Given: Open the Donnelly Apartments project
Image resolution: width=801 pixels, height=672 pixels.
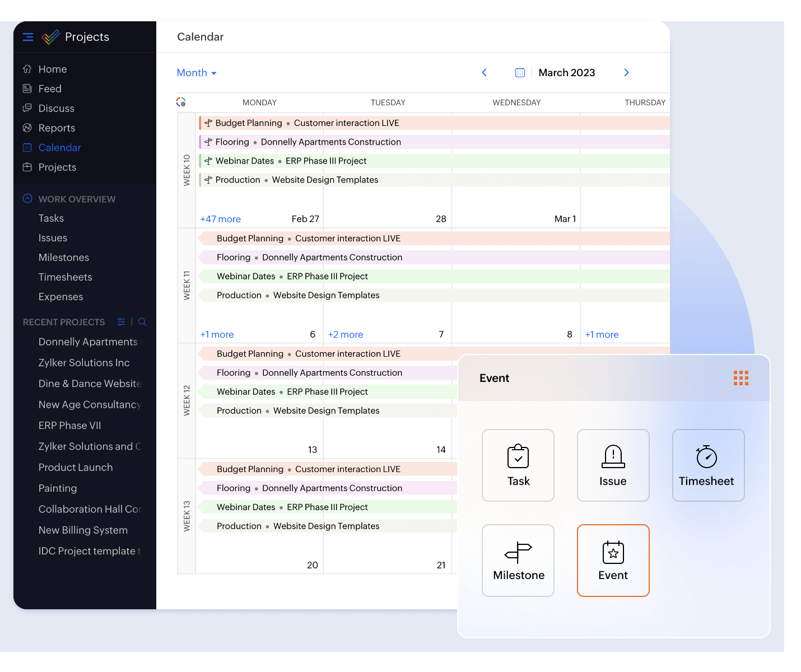Looking at the screenshot, I should (x=88, y=342).
